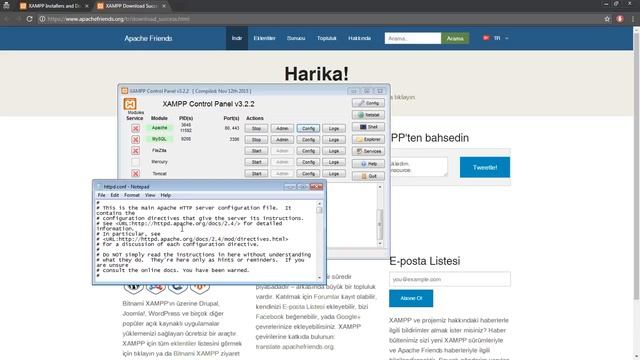Quit the XAMPP Control Panel
Screen dimensions: 640x360
click(368, 176)
